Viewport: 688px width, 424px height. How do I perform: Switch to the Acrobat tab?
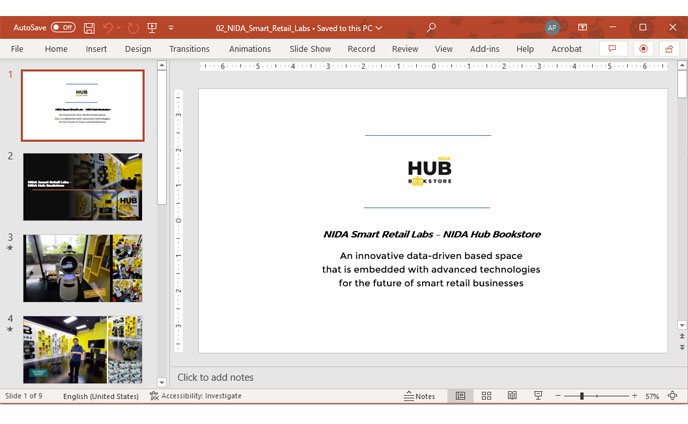[x=566, y=49]
